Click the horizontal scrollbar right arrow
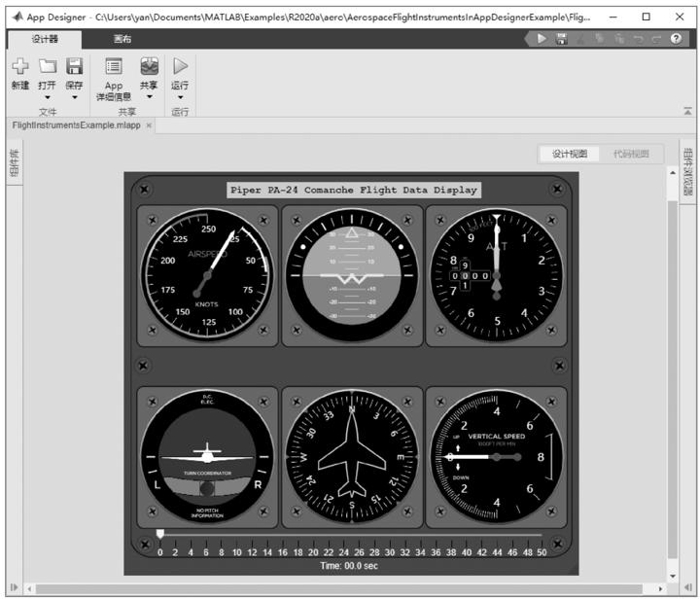700x599 pixels. coord(660,589)
